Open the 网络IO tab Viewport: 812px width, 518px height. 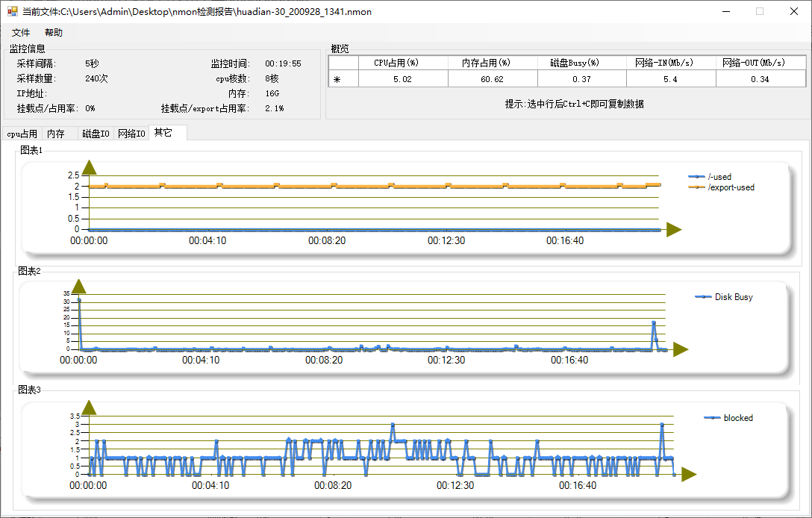pos(131,133)
